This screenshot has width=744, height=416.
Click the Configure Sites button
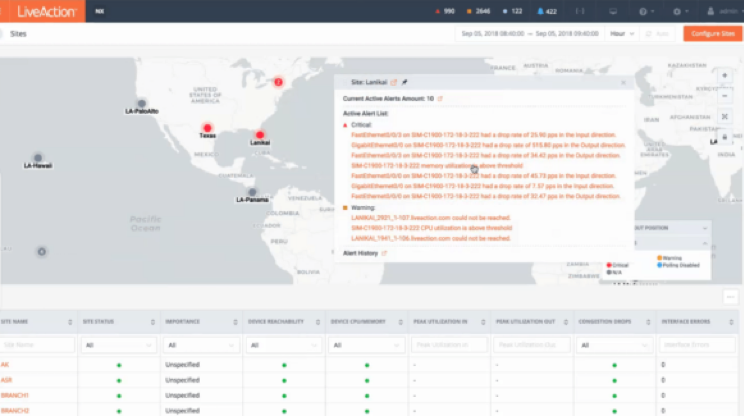tap(713, 33)
